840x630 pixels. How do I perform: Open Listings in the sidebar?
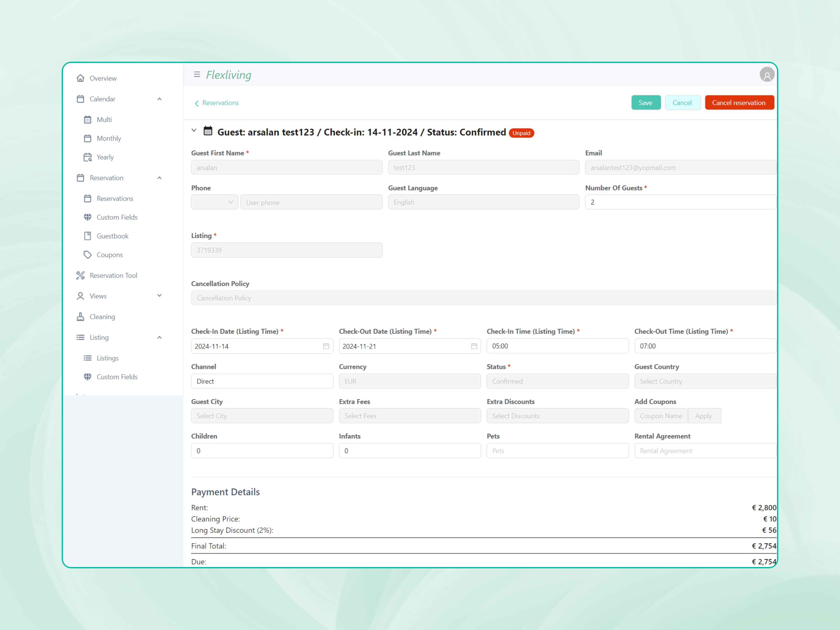click(x=107, y=358)
